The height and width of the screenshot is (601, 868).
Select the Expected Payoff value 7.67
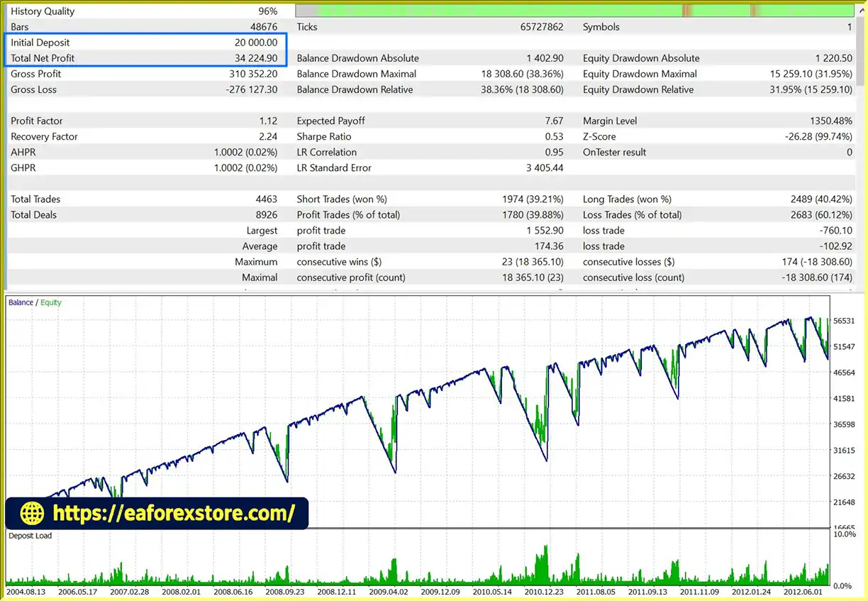pos(555,121)
